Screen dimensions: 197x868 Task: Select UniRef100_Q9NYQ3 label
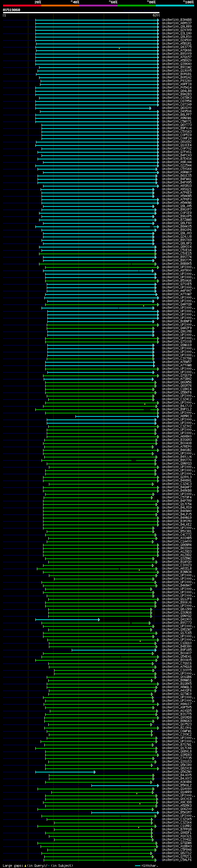tap(177, 463)
